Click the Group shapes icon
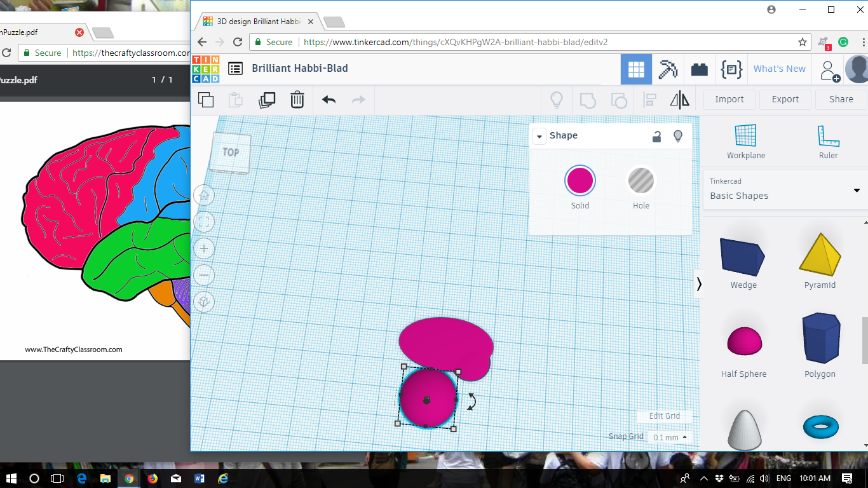Screen dimensions: 868x488 pyautogui.click(x=588, y=100)
